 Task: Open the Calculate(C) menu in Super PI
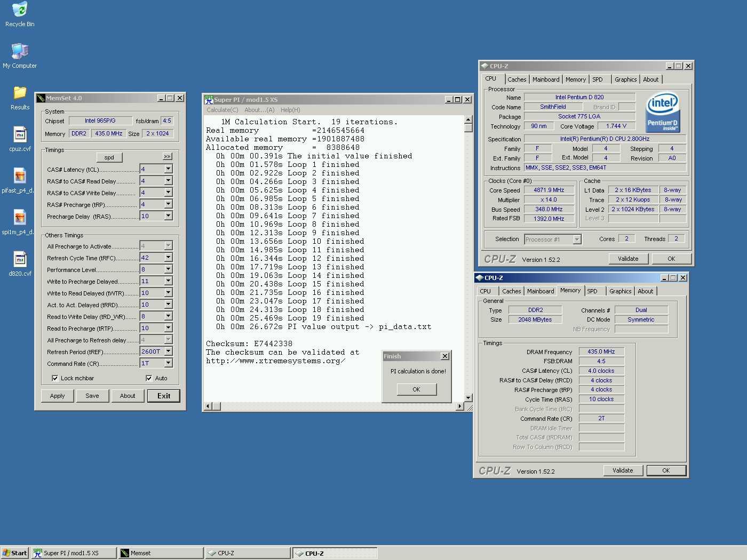pos(222,110)
